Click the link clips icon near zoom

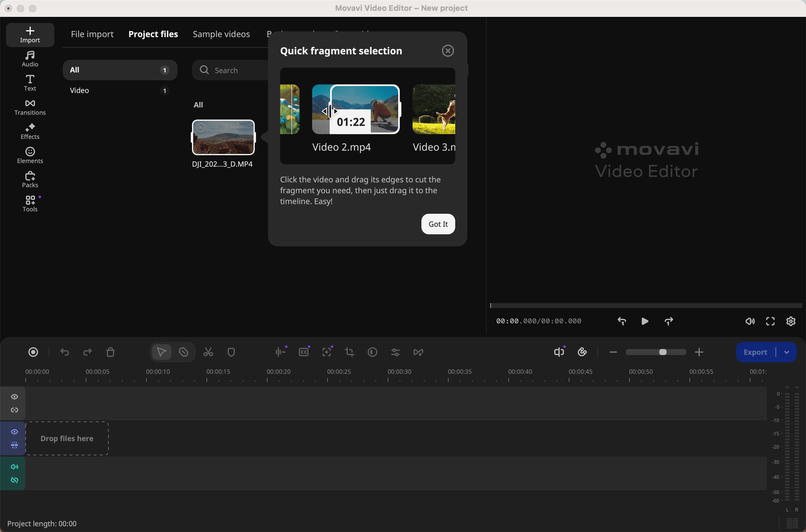pos(582,352)
